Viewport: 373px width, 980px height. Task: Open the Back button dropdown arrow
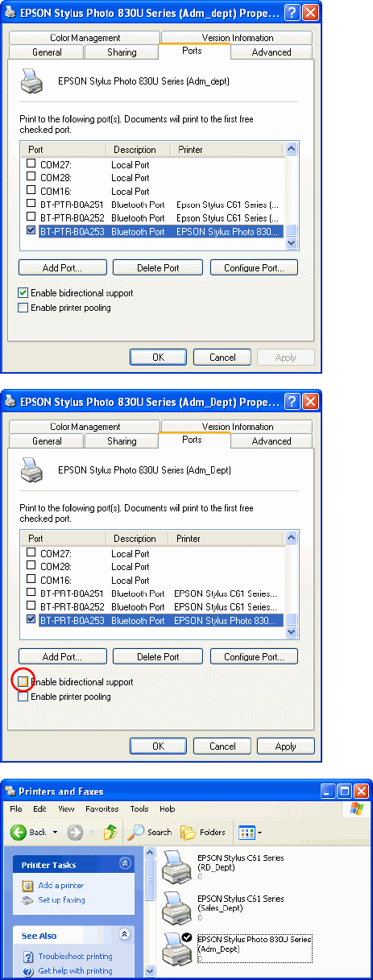pos(55,832)
